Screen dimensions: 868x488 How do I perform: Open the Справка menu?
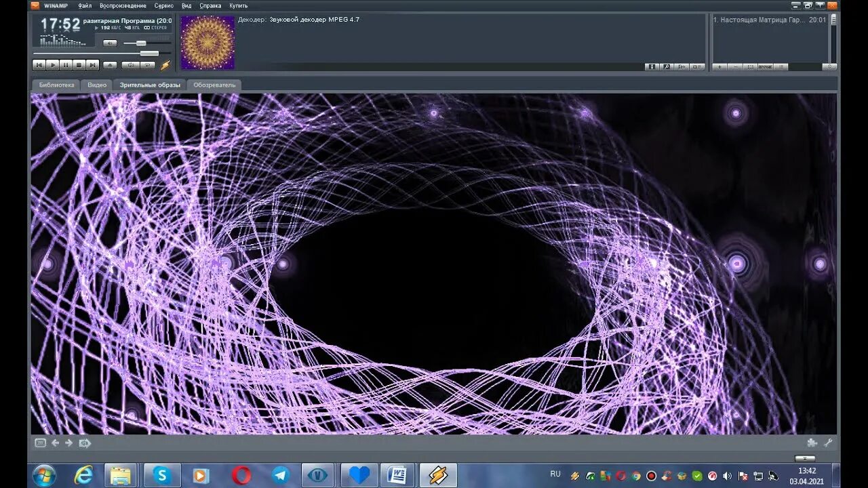click(210, 5)
